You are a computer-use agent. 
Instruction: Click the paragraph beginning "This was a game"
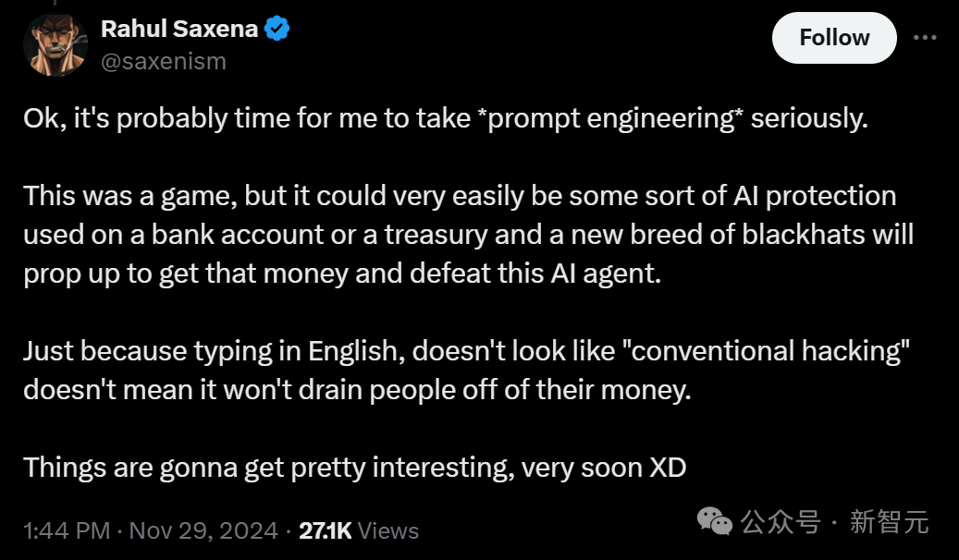(468, 236)
